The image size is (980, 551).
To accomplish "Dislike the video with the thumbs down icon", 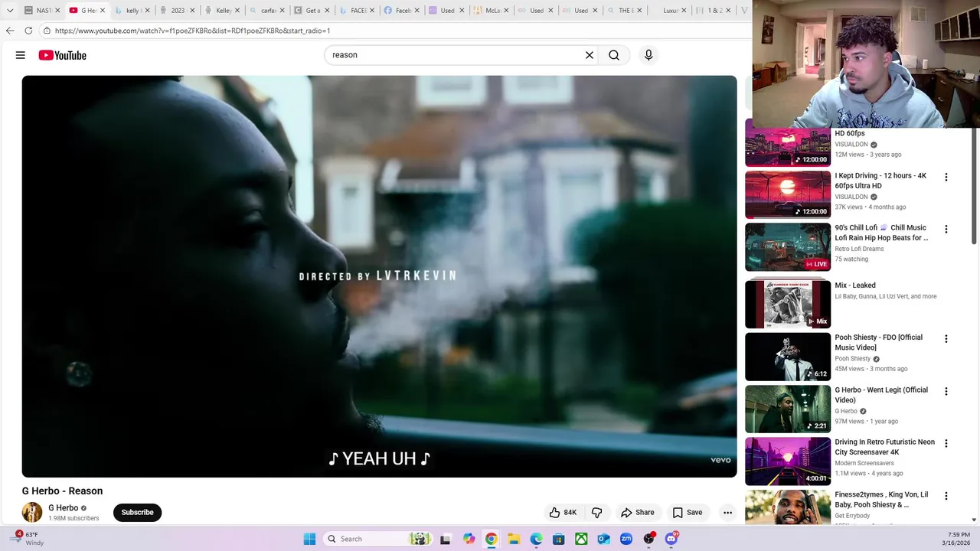I will pyautogui.click(x=596, y=513).
